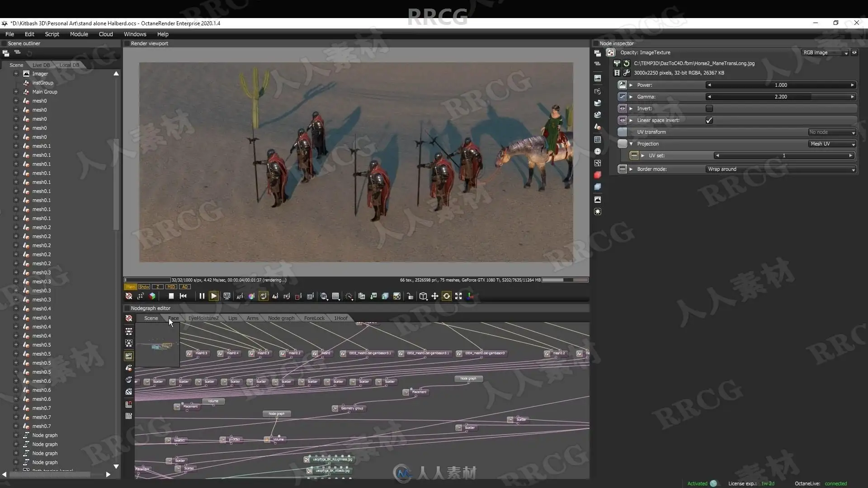Toggle the Invert checkbox
The height and width of the screenshot is (488, 868).
(709, 108)
